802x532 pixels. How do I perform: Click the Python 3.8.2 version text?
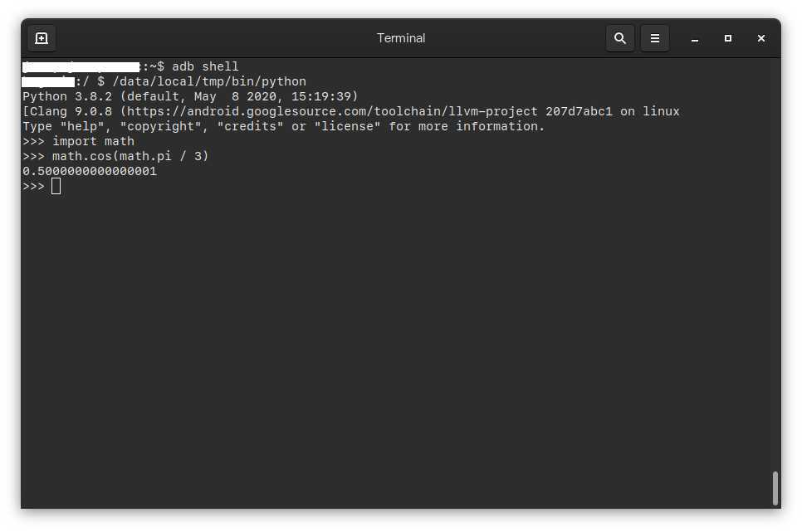(x=67, y=96)
